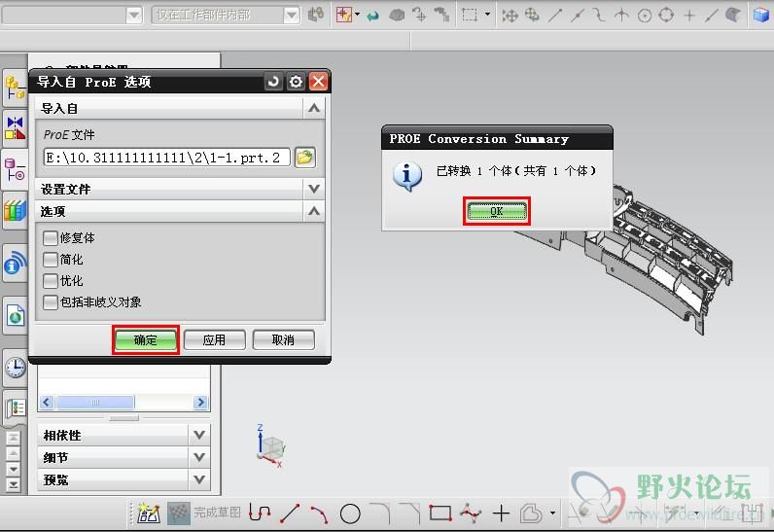Open the Internet Explorer sidebar tab

click(15, 315)
